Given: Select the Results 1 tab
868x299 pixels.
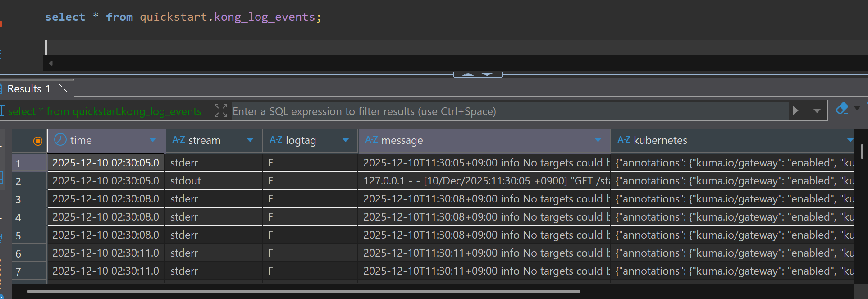Looking at the screenshot, I should [29, 89].
